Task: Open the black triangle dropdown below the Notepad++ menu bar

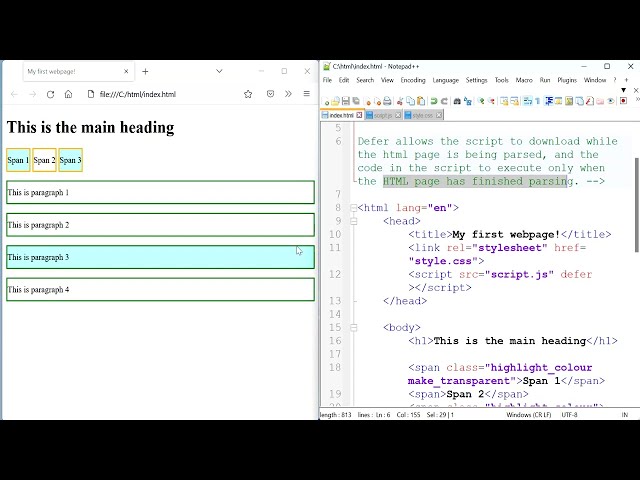Action: tap(623, 90)
